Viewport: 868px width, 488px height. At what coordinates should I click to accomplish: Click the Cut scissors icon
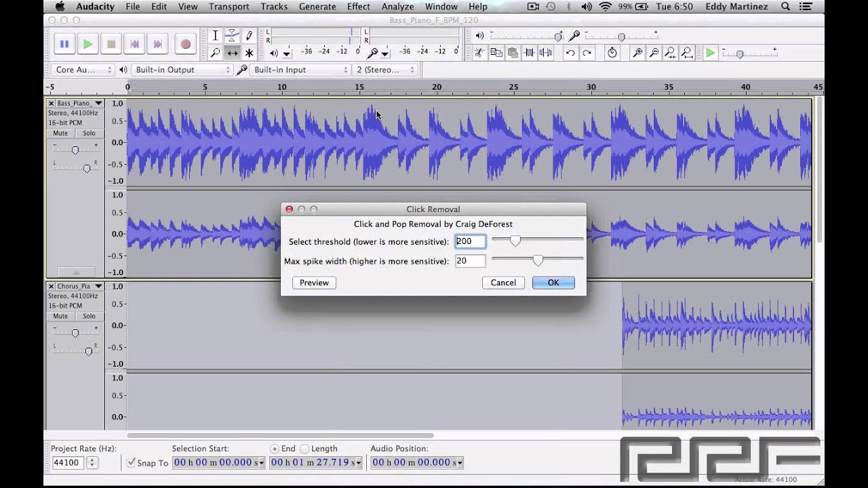point(479,53)
